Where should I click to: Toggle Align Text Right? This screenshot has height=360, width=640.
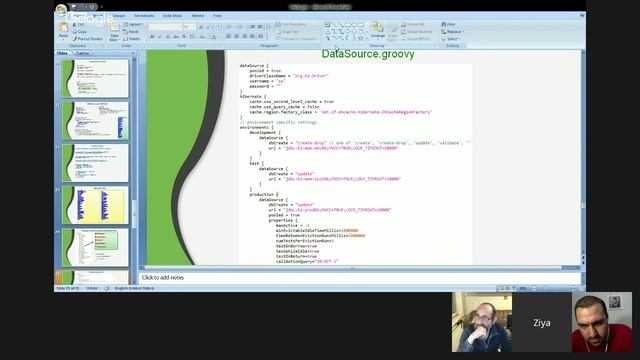[244, 37]
